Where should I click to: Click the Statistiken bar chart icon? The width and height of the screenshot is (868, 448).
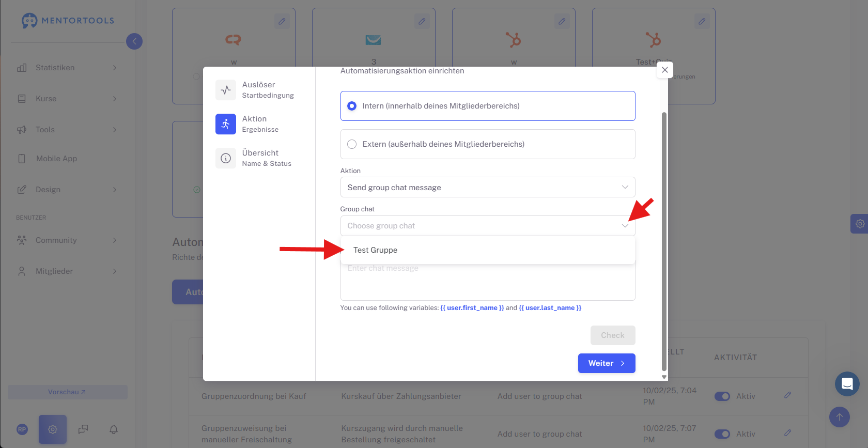click(x=22, y=68)
